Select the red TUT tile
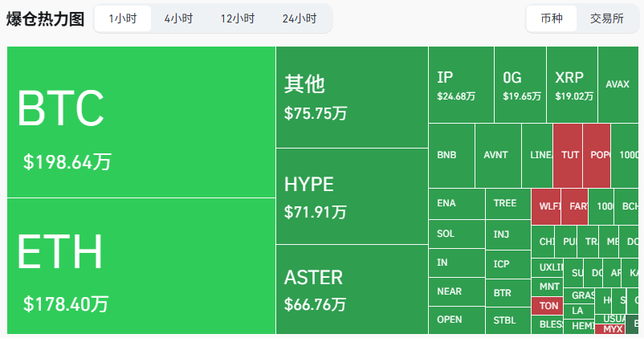This screenshot has width=644, height=338. pyautogui.click(x=568, y=156)
